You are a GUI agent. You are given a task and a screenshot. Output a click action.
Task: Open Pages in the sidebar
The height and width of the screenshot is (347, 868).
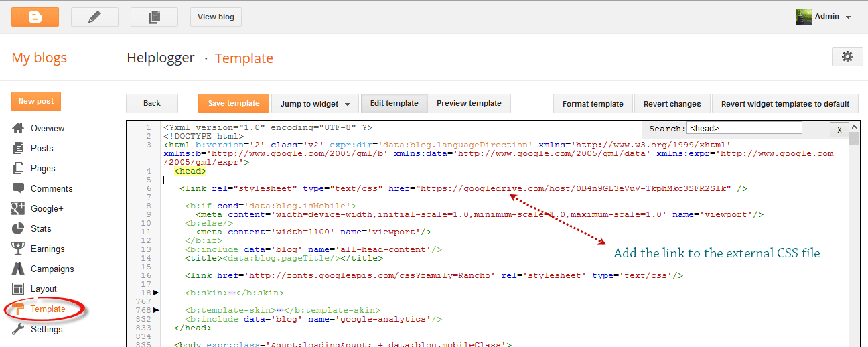[x=43, y=168]
